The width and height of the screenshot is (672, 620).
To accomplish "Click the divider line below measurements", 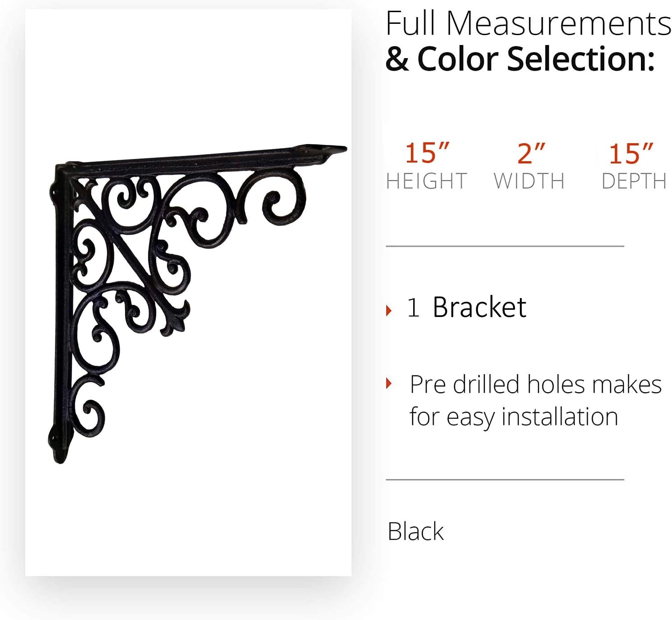I will tap(505, 246).
